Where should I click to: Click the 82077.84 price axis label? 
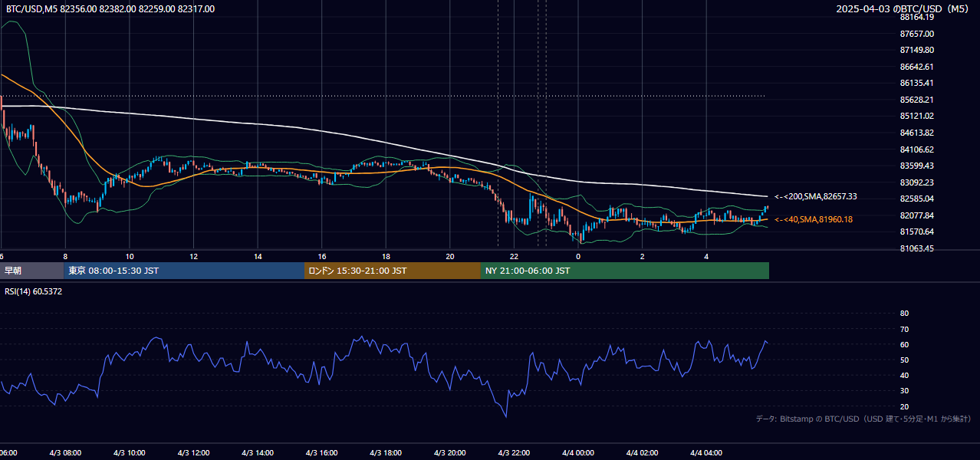[916, 215]
